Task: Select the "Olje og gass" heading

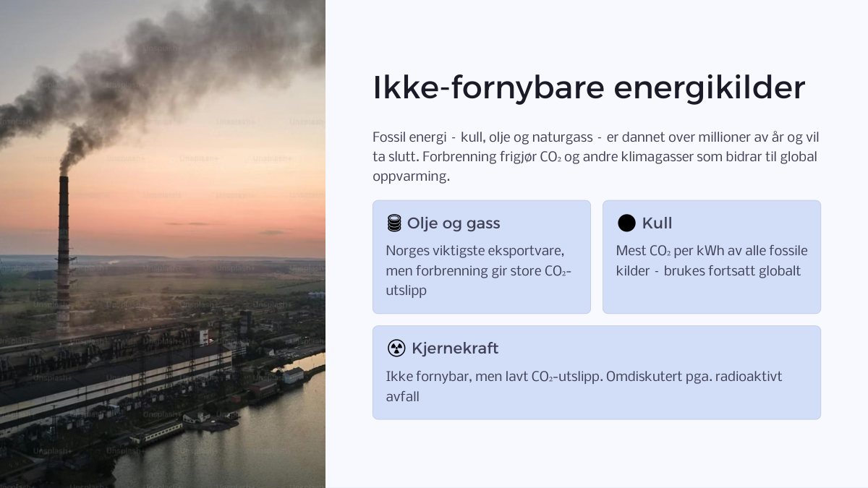Action: pos(454,223)
